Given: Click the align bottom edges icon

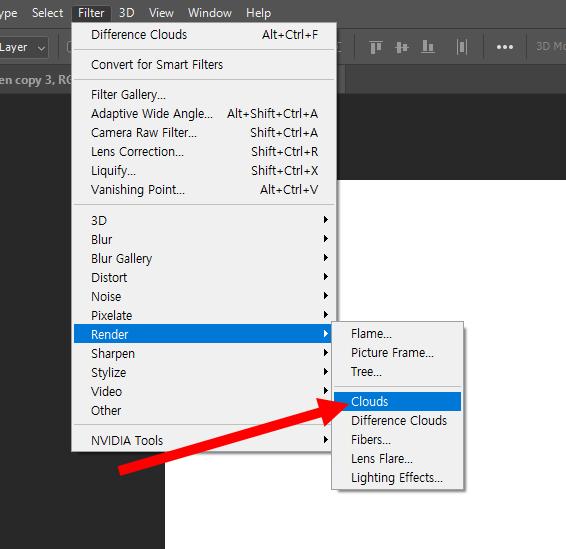Looking at the screenshot, I should pos(428,47).
